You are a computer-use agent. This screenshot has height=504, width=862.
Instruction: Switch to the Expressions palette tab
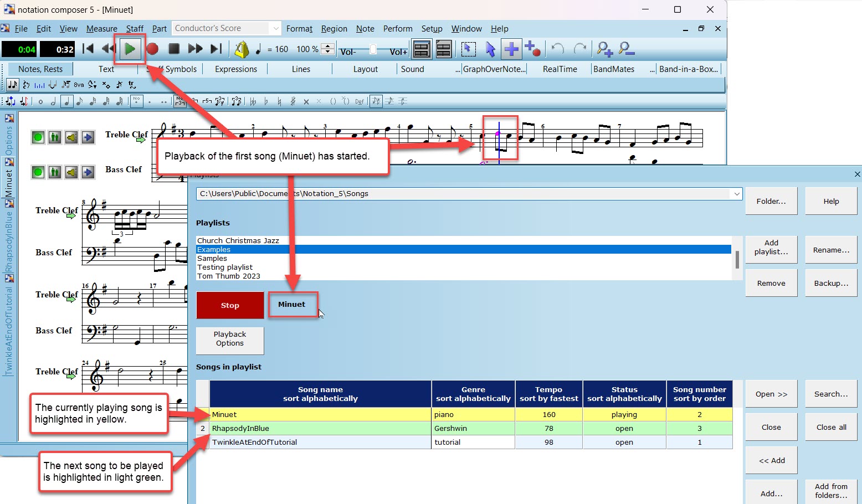coord(236,69)
